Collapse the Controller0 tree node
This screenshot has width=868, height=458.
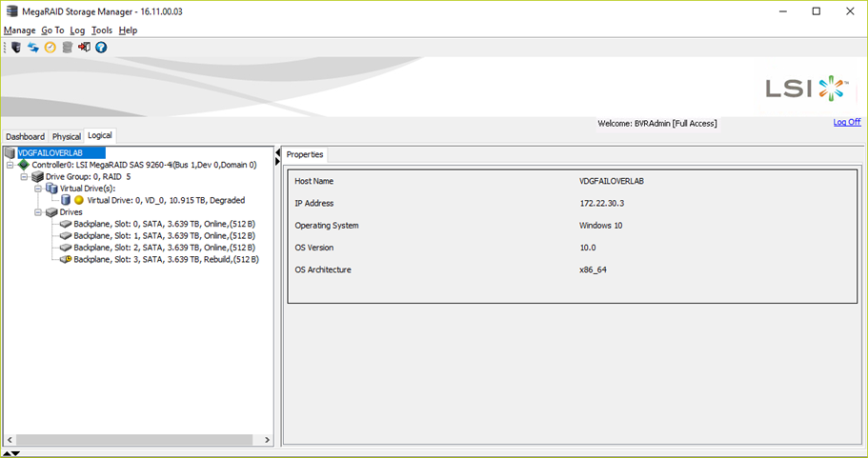(10, 165)
